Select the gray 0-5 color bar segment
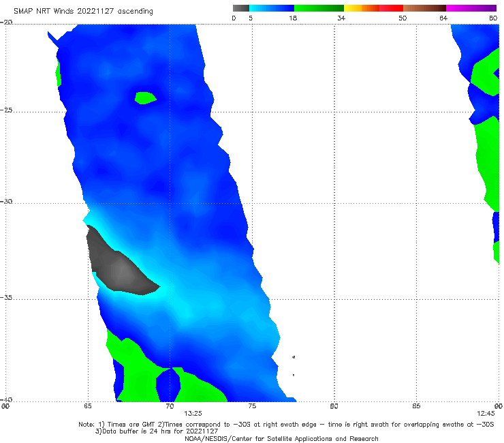The image size is (504, 443). (x=240, y=8)
